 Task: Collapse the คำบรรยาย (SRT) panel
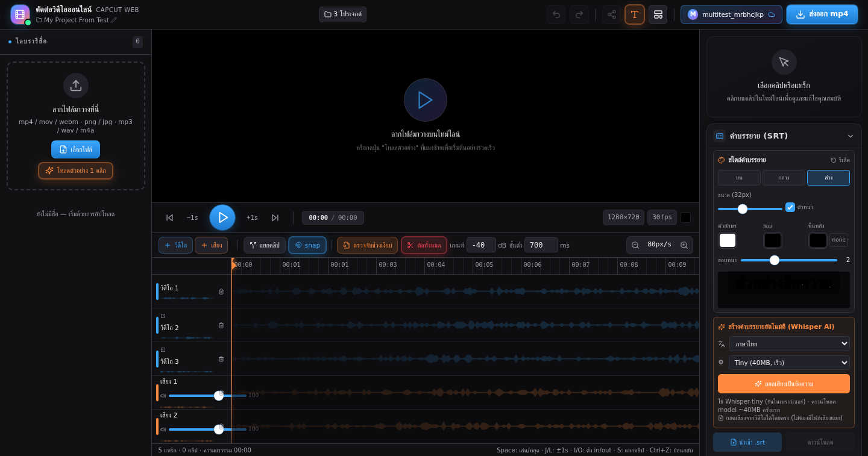(x=851, y=136)
